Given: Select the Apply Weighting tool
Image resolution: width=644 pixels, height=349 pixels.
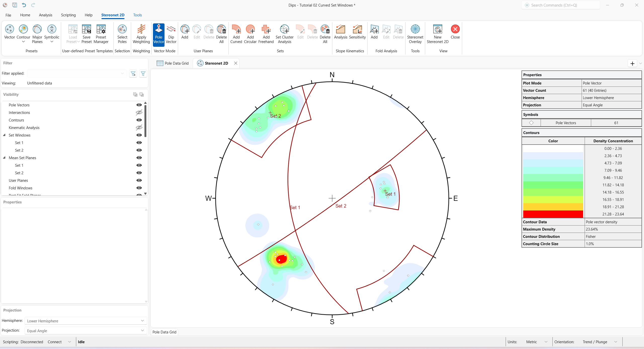Looking at the screenshot, I should coord(141,34).
